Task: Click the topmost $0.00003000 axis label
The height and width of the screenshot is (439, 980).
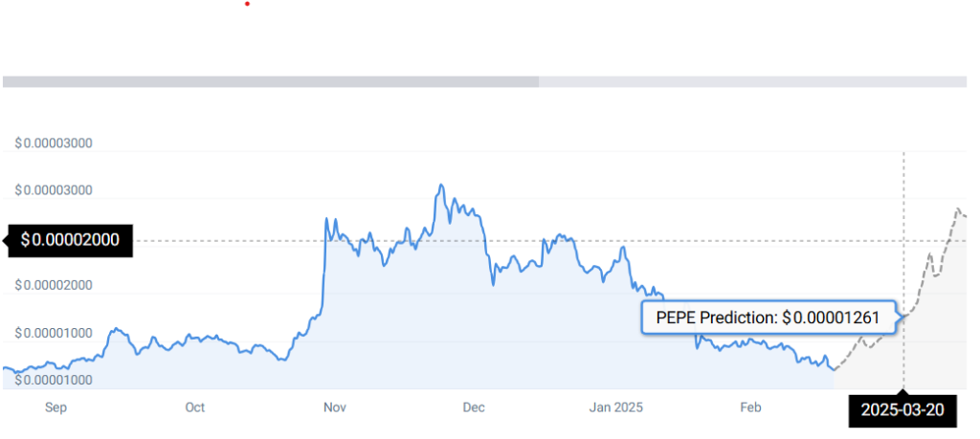Action: pos(54,143)
